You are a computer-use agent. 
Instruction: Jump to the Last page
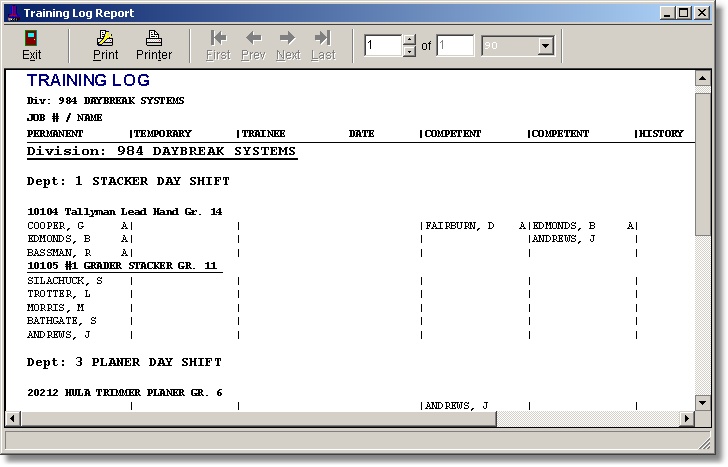[323, 45]
